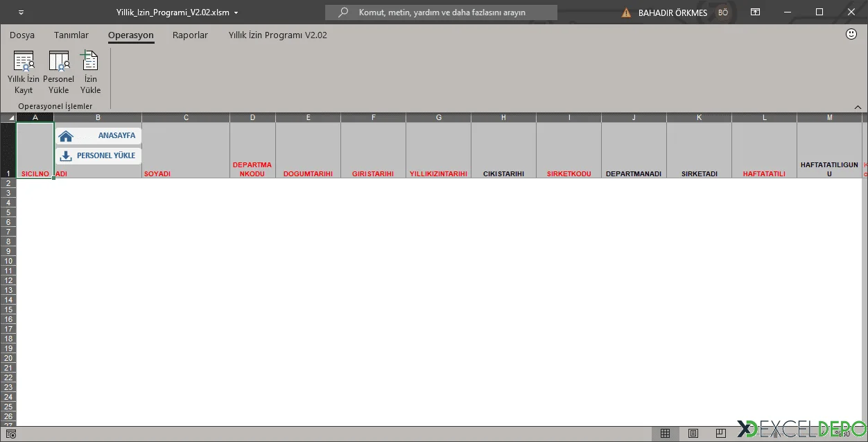Click the İzin Yükle ribbon icon
Screen dimensions: 868x442
click(90, 71)
